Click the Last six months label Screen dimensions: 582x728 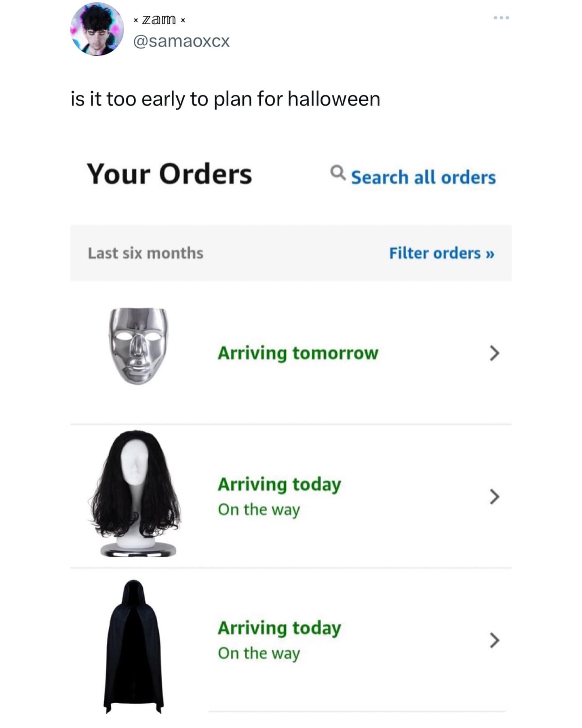click(x=145, y=253)
